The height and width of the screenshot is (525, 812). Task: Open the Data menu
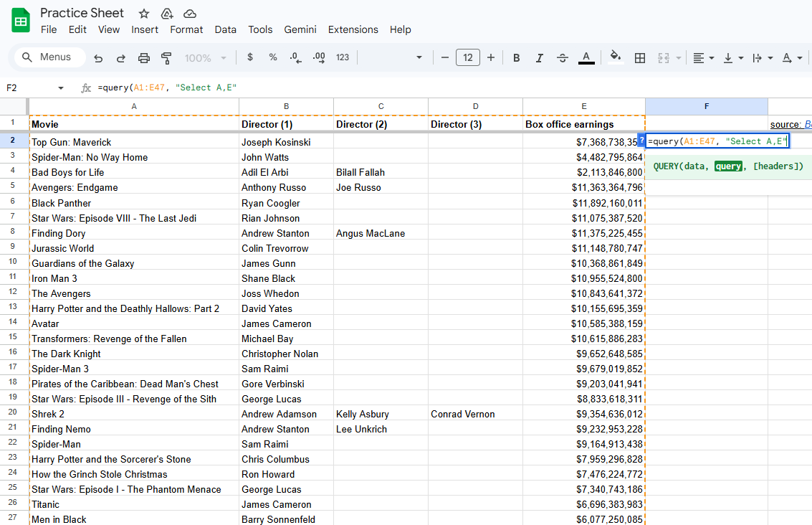point(225,29)
